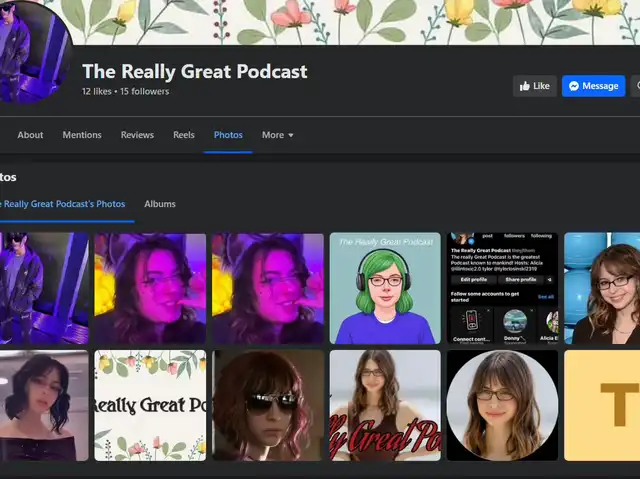
Task: Open the profile screenshot thumbnail with Edit profile
Action: 502,289
